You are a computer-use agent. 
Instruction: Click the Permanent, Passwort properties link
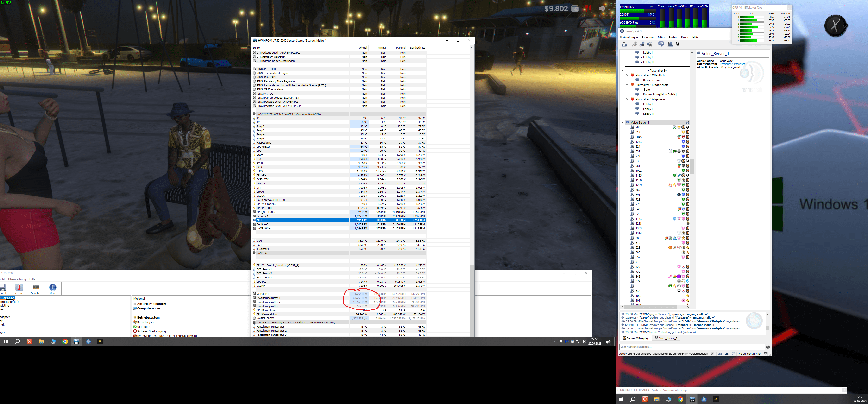click(732, 64)
